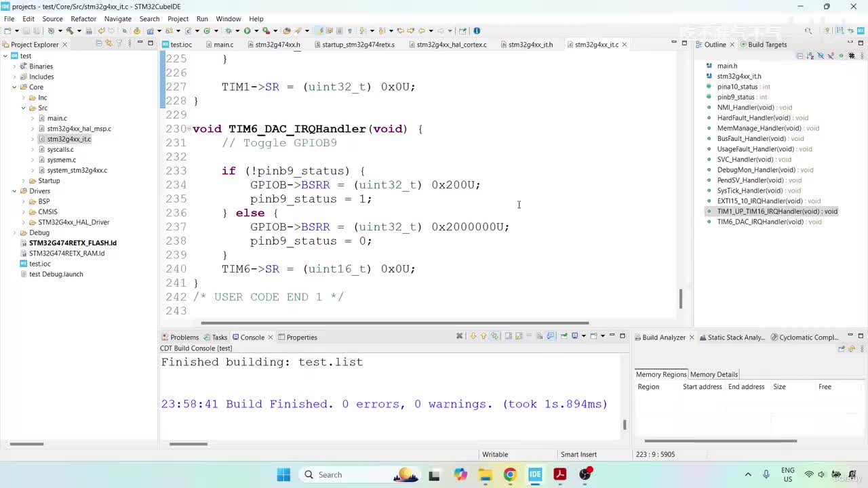Select the Memory Details tab
Image resolution: width=868 pixels, height=488 pixels.
(713, 374)
